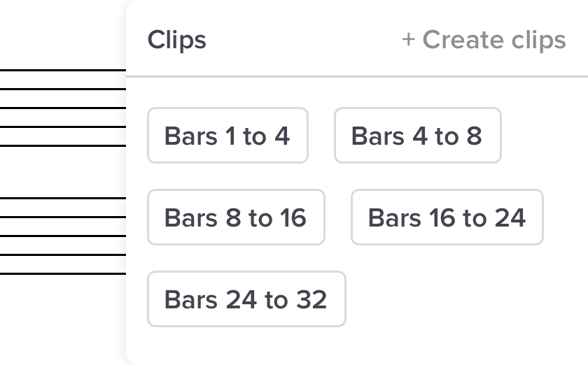Click the middle line of lower staff
The image size is (588, 365).
63,236
